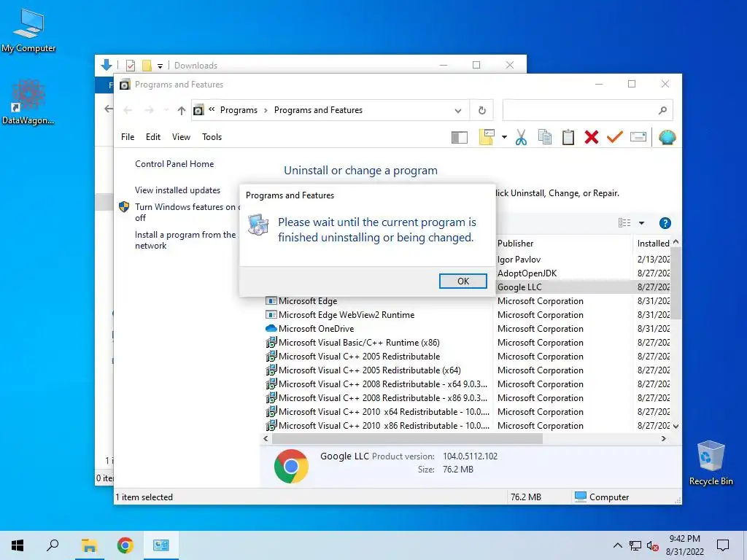747x560 pixels.
Task: Open the More view options dropdown arrow
Action: pos(642,223)
